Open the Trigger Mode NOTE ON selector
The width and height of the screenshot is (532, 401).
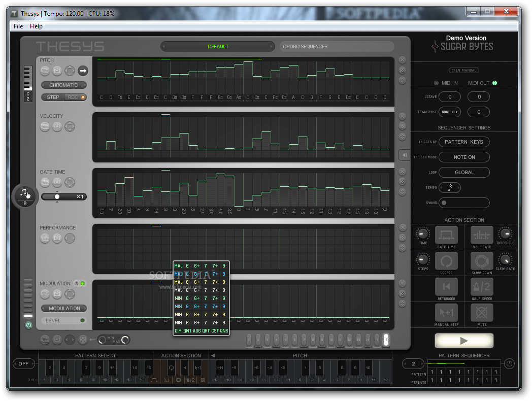464,157
